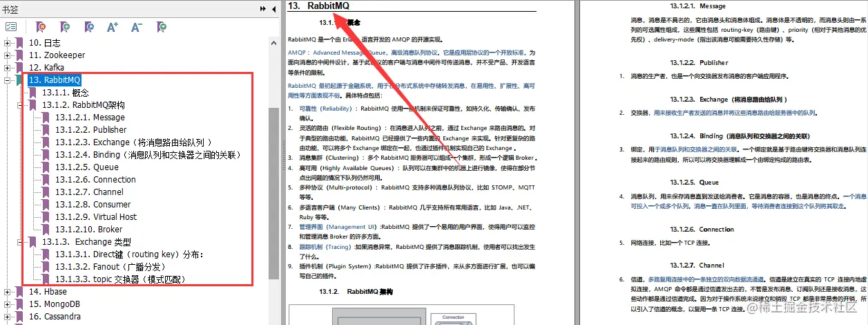Select the 12. Kafka bookmark label

coord(46,68)
